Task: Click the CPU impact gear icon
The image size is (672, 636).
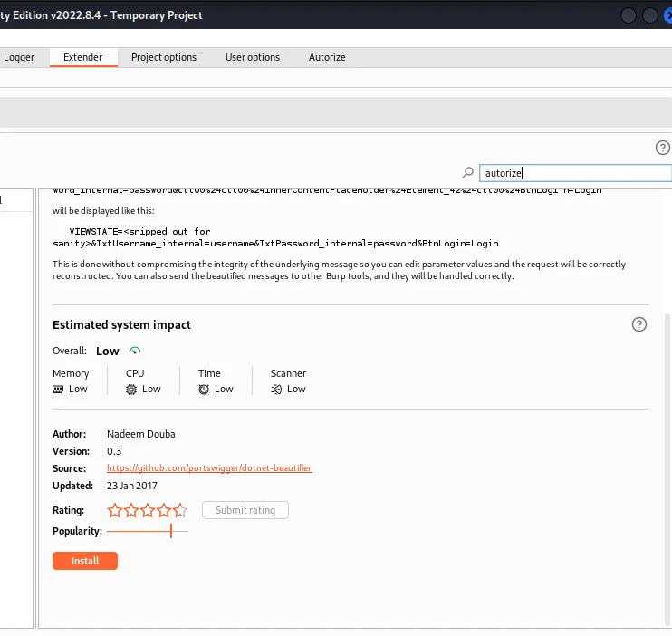Action: [x=131, y=389]
